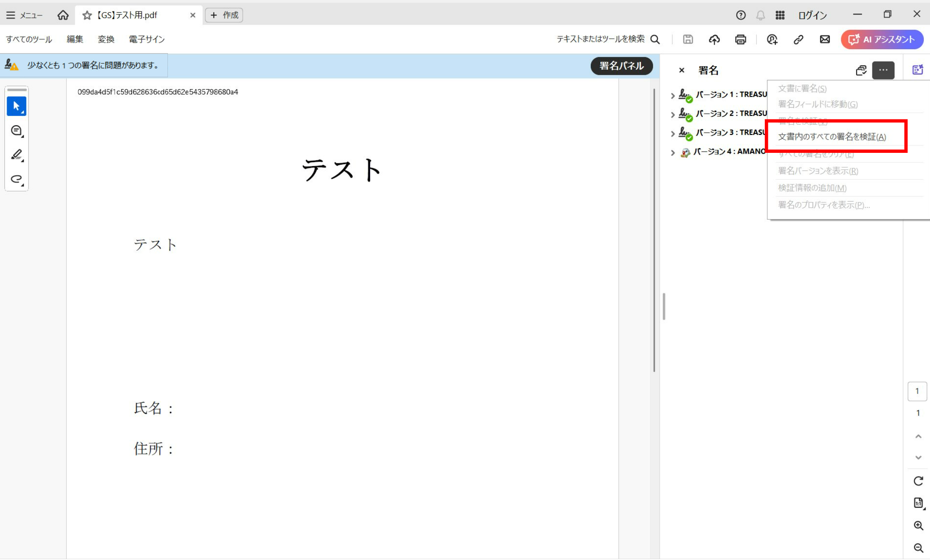Open the more options menu in the signature panel
Screen dimensions: 930x560
click(883, 70)
